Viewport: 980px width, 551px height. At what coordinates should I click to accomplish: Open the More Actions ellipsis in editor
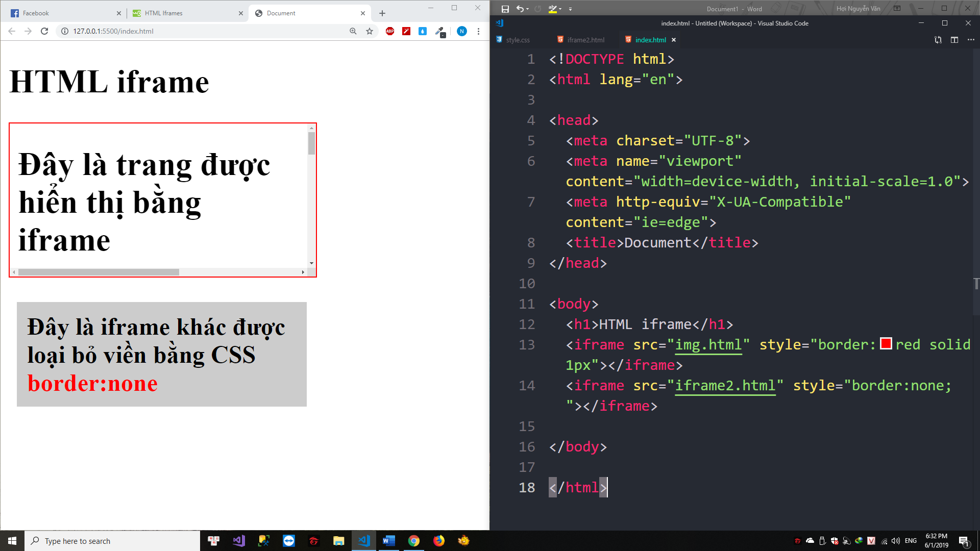coord(970,40)
